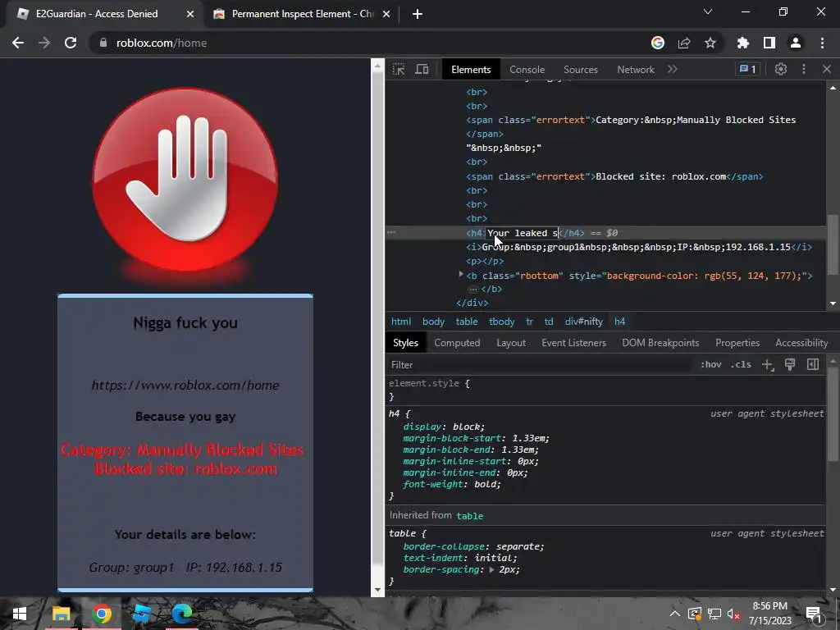Viewport: 840px width, 630px height.
Task: Expand the b.rbottom element node
Action: [x=461, y=275]
